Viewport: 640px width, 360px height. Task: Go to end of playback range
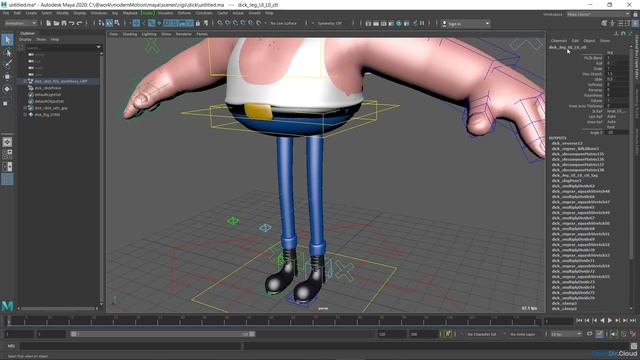coord(633,321)
